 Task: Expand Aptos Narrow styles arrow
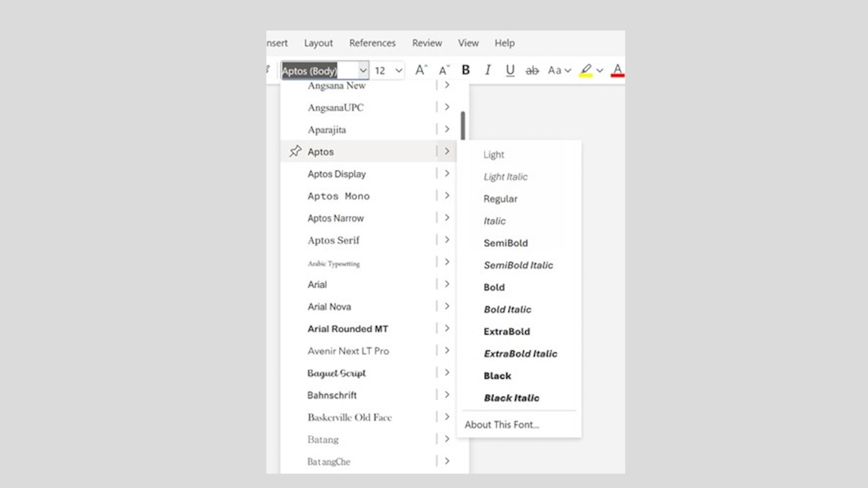click(x=447, y=218)
